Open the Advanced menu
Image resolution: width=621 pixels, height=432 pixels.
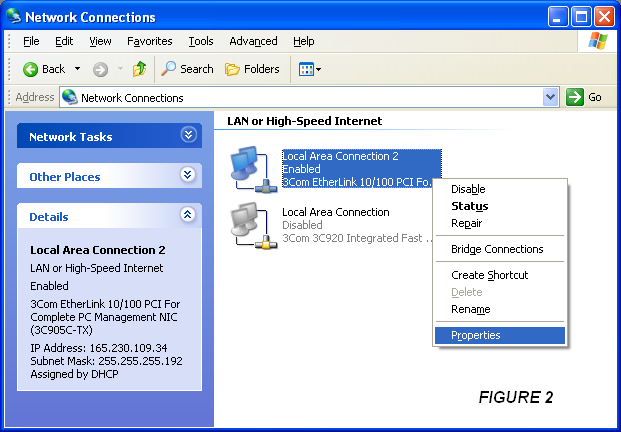click(253, 41)
